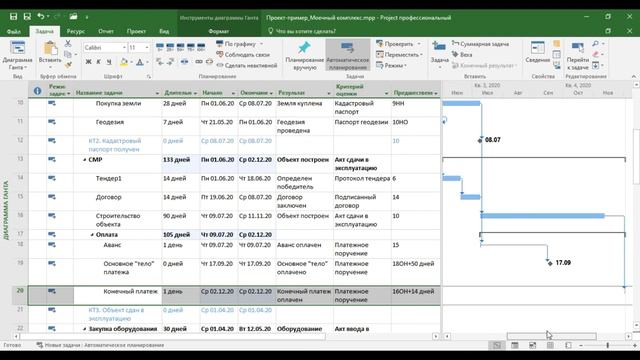Click the Outdent task icon
This screenshot has width=640, height=360.
(x=160, y=62)
